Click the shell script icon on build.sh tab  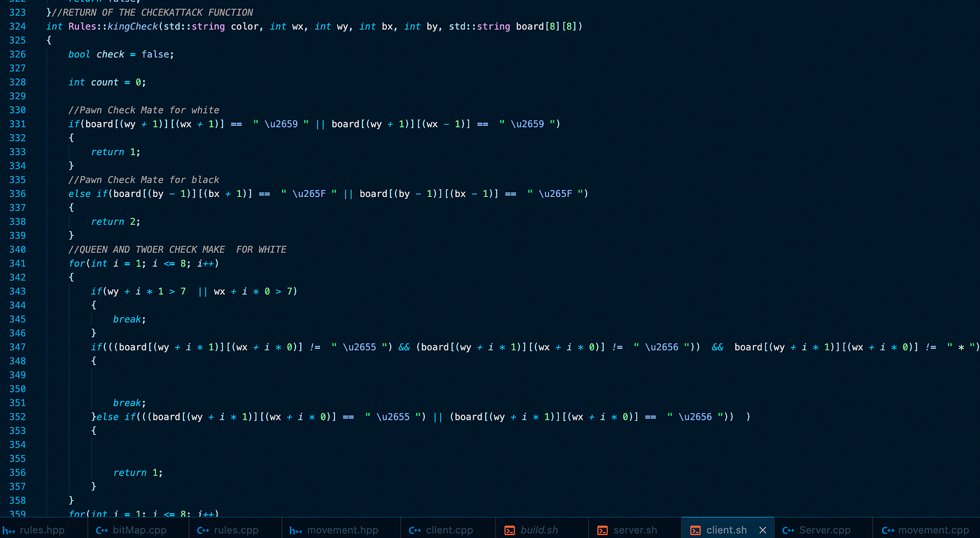click(509, 530)
